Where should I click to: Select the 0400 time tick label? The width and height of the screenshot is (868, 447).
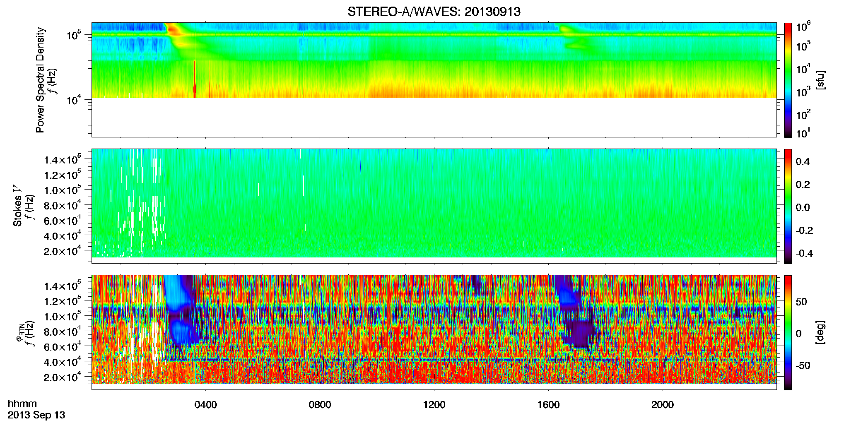point(206,405)
